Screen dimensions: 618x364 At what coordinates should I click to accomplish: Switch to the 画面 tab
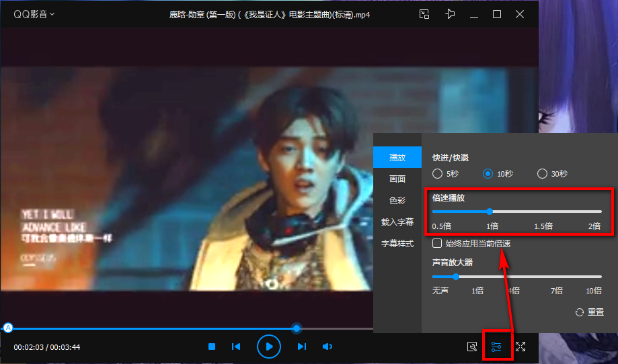(397, 179)
